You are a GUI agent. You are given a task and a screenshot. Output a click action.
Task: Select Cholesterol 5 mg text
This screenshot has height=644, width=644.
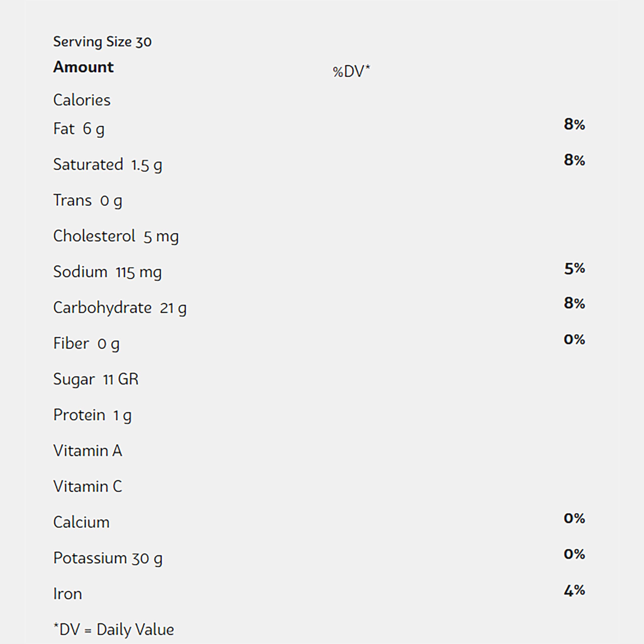click(116, 237)
